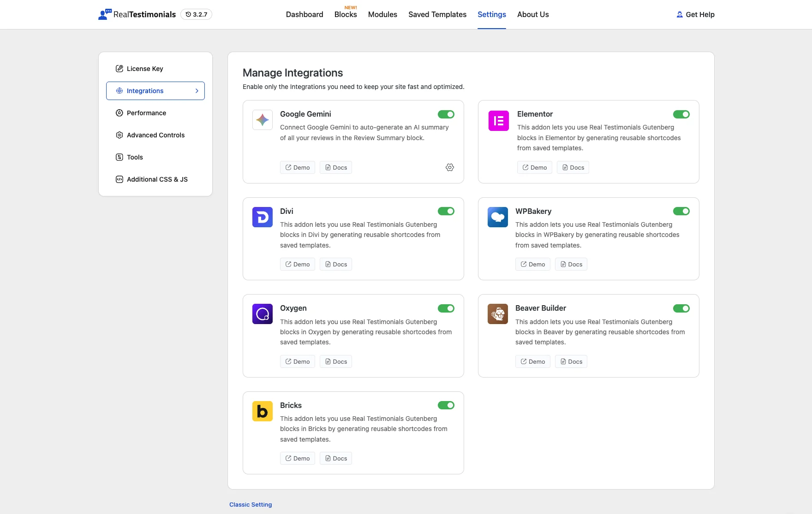Click the version 3.2.7 rollback badge
Image resolution: width=812 pixels, height=514 pixels.
coord(196,14)
